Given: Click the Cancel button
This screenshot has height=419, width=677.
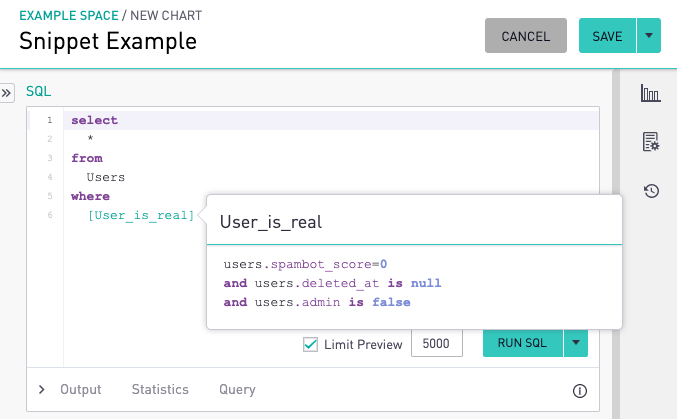Looking at the screenshot, I should [x=525, y=35].
